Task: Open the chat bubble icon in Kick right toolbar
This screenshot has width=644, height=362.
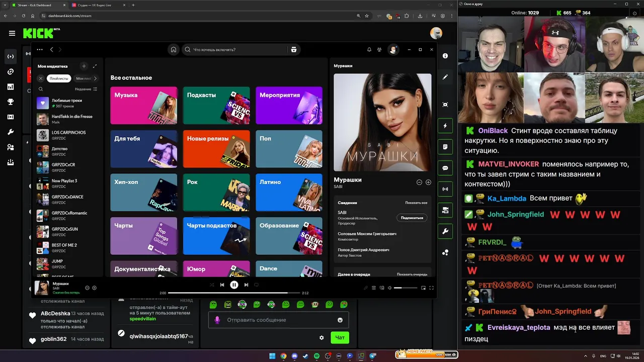Action: click(x=445, y=168)
